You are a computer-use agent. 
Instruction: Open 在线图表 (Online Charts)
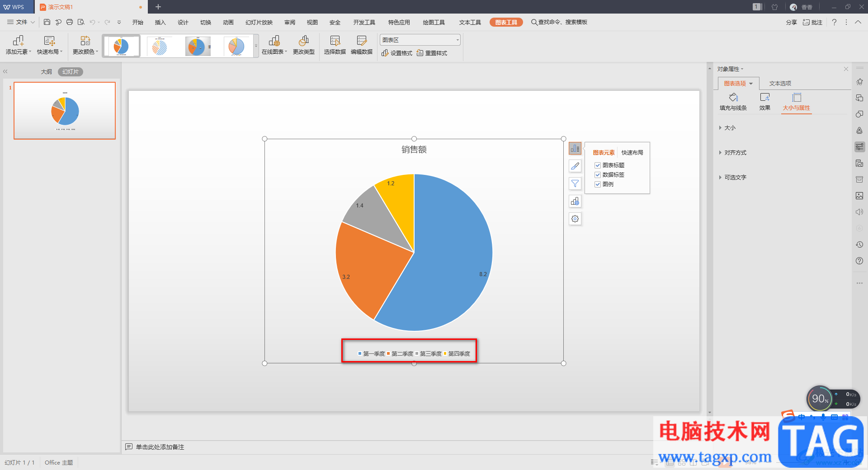pos(274,46)
